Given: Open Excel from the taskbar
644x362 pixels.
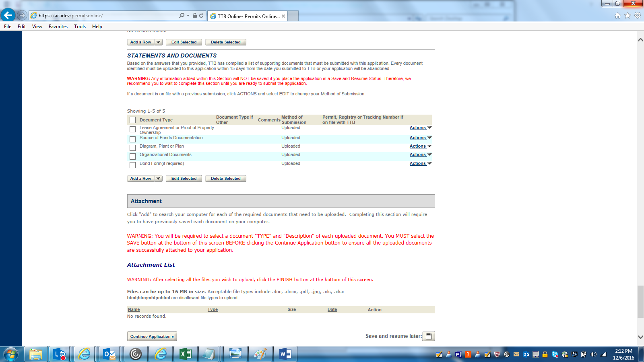Looking at the screenshot, I should pyautogui.click(x=186, y=354).
